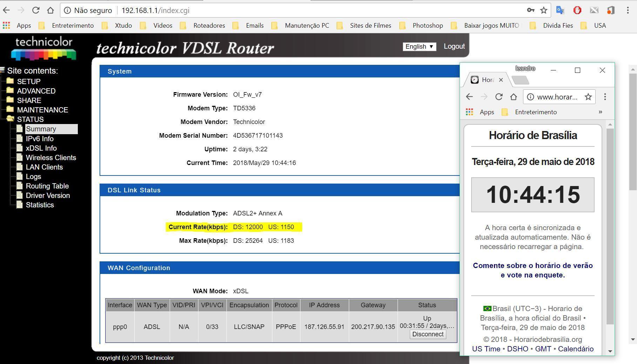Image resolution: width=637 pixels, height=364 pixels.
Task: Close the Horário browser tab
Action: [501, 80]
